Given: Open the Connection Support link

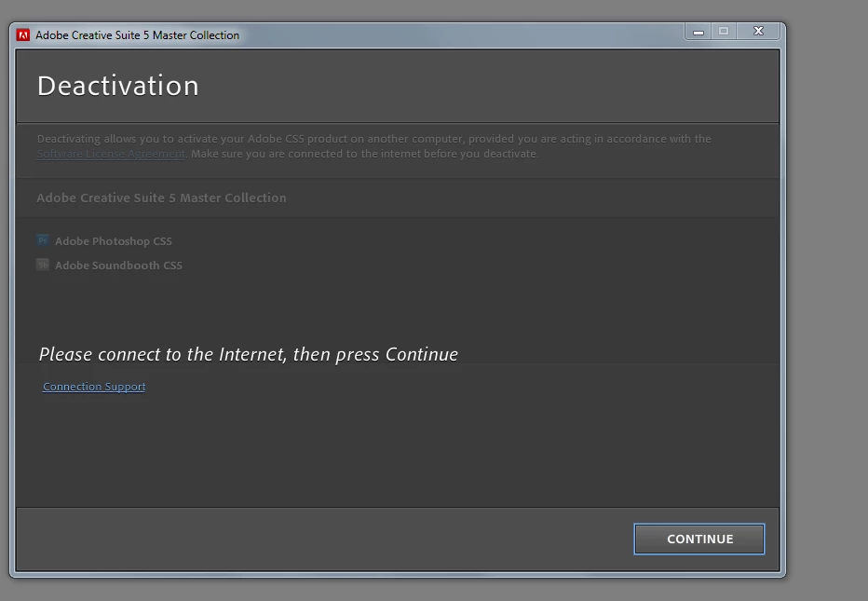Looking at the screenshot, I should pos(94,387).
